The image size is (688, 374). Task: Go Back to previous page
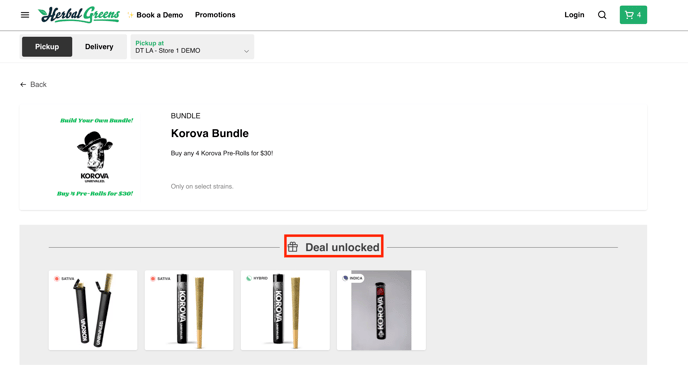tap(33, 84)
